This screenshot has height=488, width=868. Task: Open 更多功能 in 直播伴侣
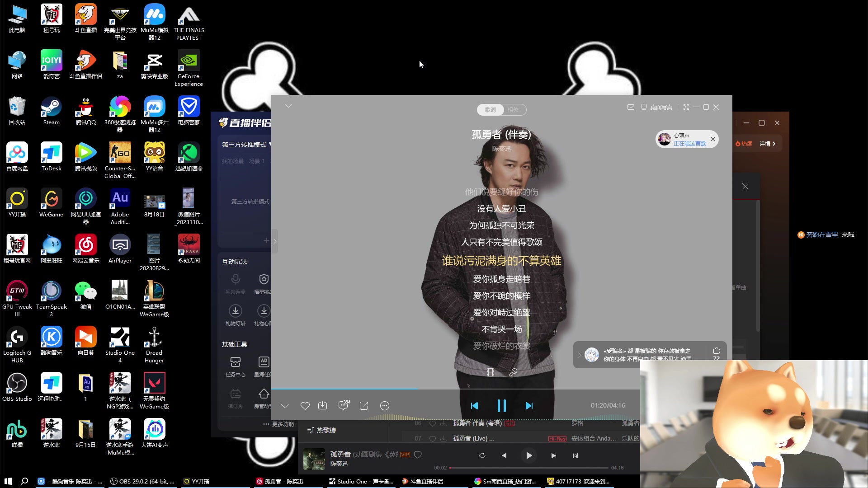point(278,424)
